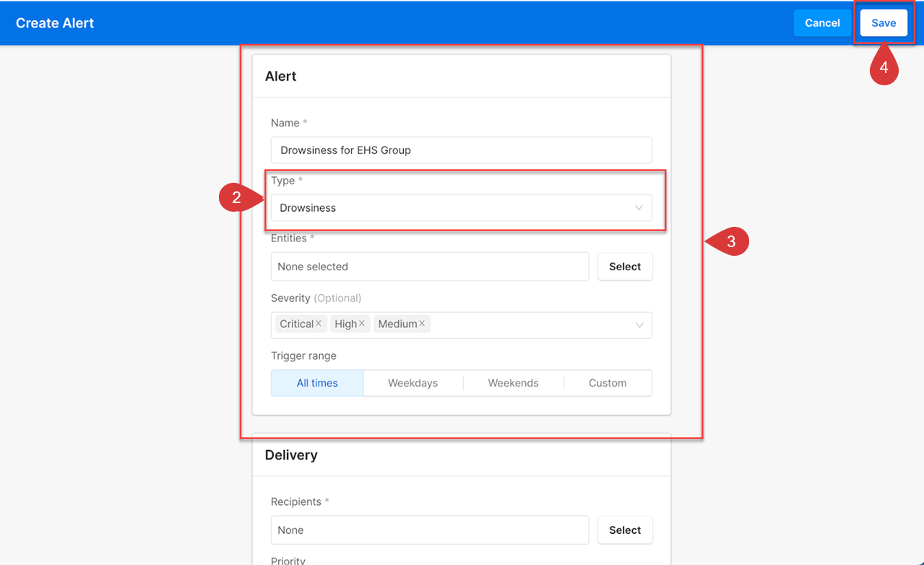Click the Delivery section heading

click(x=291, y=455)
